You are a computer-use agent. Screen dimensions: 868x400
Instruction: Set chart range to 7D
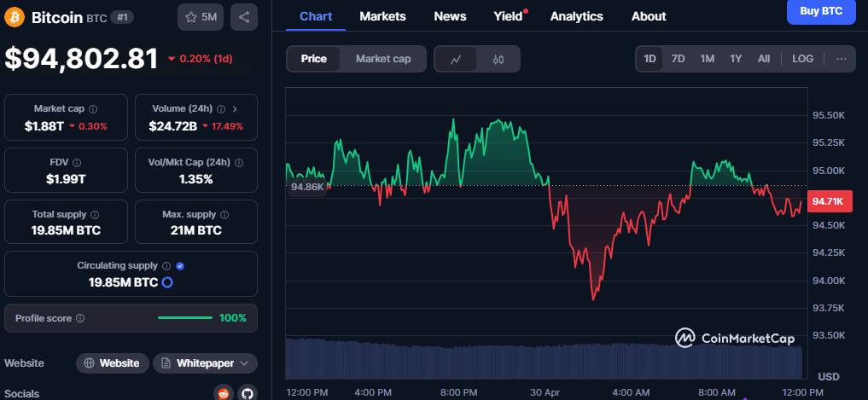[679, 59]
